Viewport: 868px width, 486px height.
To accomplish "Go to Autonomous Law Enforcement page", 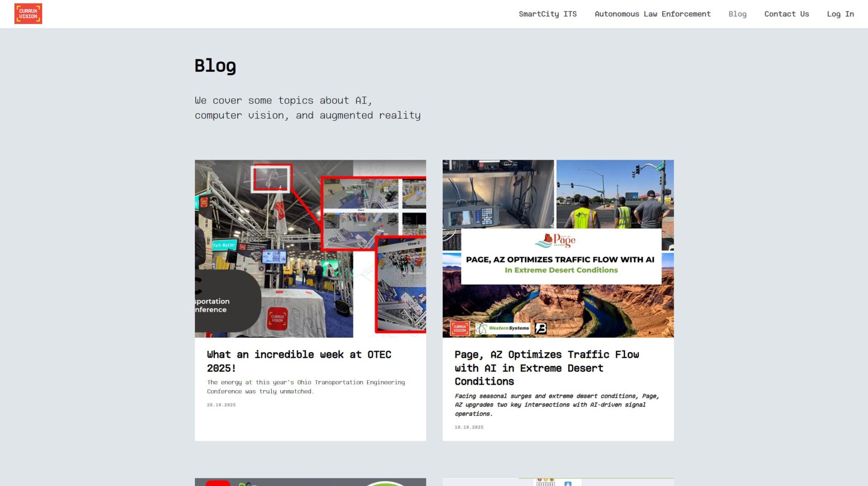I will point(652,14).
